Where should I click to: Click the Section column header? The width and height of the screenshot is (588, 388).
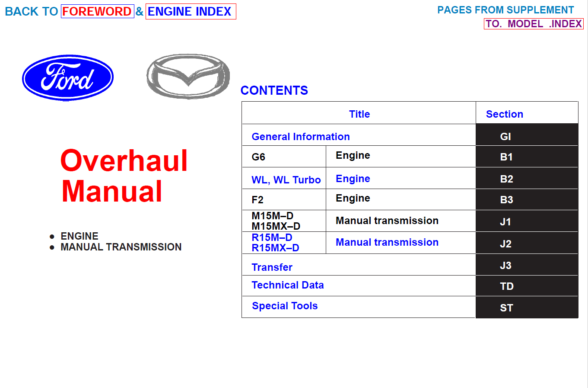[x=505, y=114]
